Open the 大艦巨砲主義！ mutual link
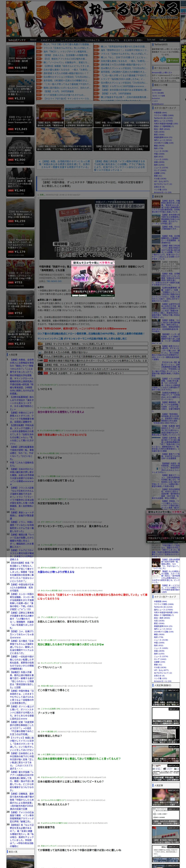 pyautogui.click(x=157, y=90)
